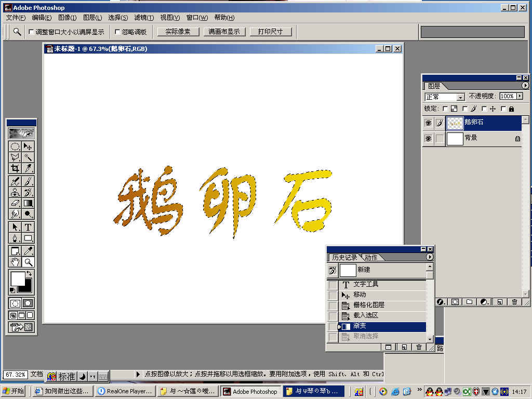Enable 调整窗口大小以满屏显示 checkbox
The image size is (532, 399).
coord(31,32)
